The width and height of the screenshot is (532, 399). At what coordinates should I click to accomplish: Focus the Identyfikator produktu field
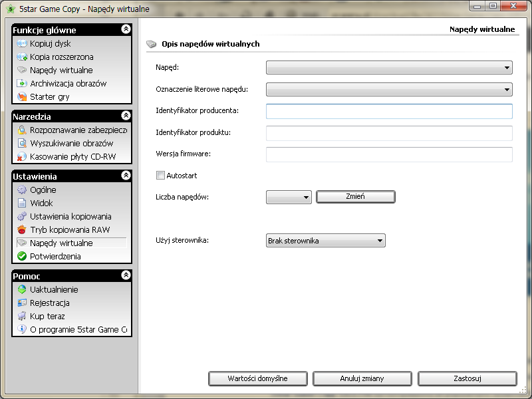point(389,133)
